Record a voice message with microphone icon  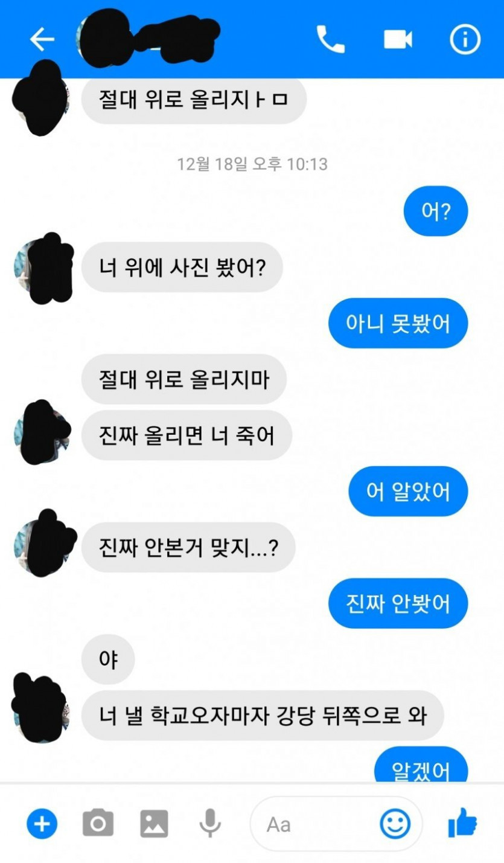click(x=210, y=823)
